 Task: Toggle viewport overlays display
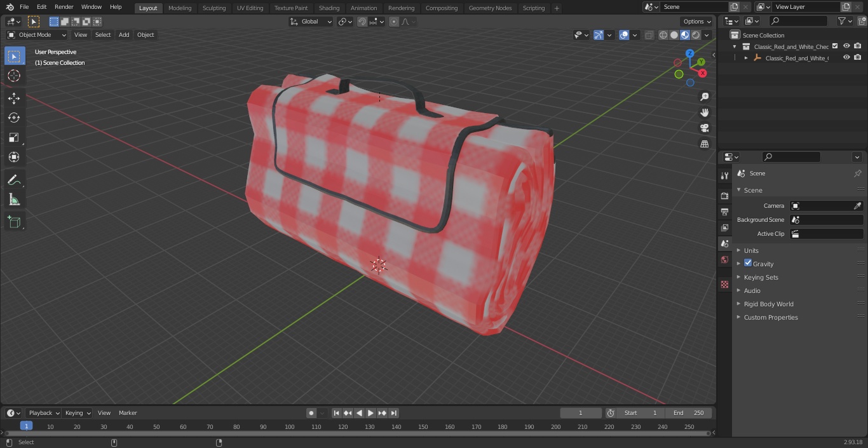624,35
